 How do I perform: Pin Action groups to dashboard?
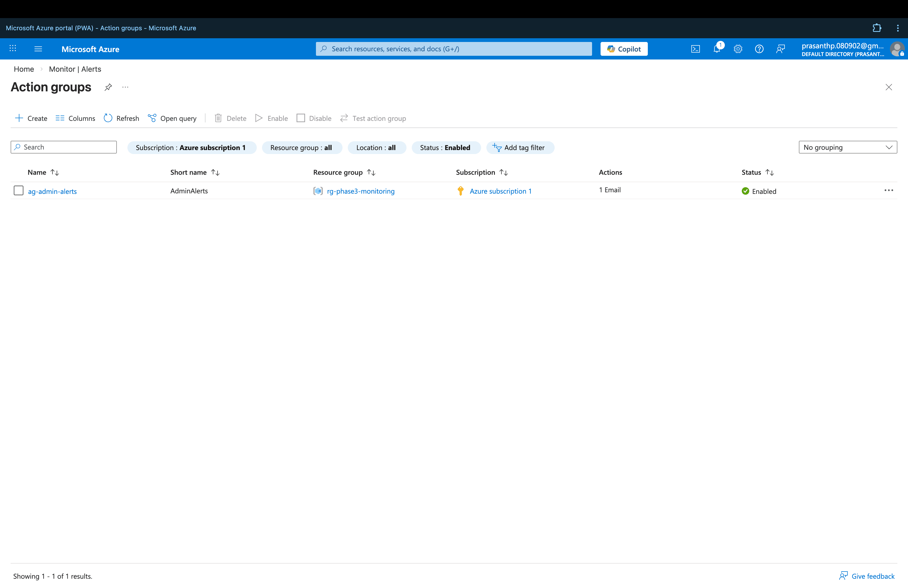(108, 87)
